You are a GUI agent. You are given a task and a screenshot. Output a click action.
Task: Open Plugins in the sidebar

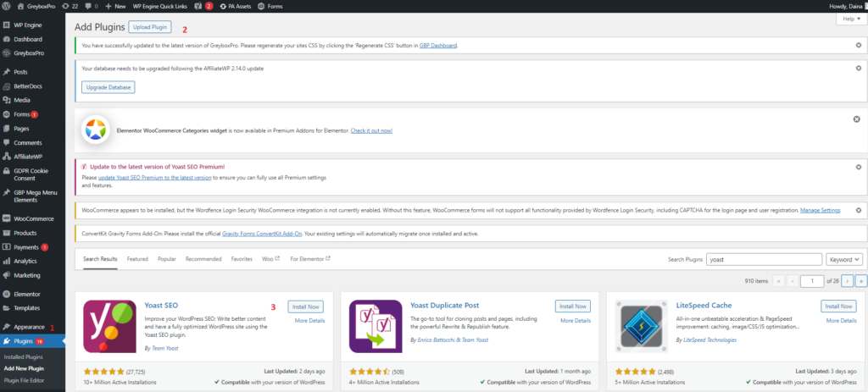(33, 341)
